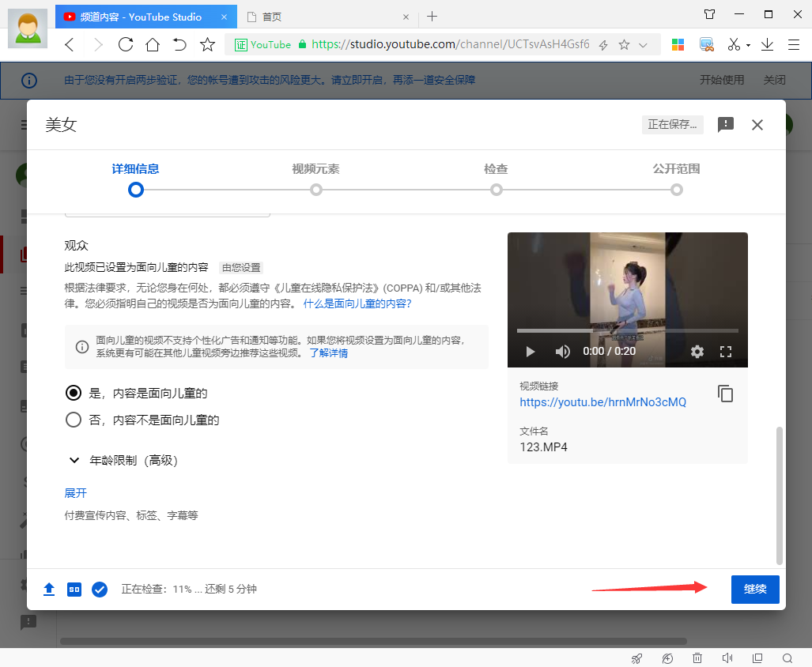Click the checks complete checkmark icon
The width and height of the screenshot is (812, 667).
click(x=100, y=590)
